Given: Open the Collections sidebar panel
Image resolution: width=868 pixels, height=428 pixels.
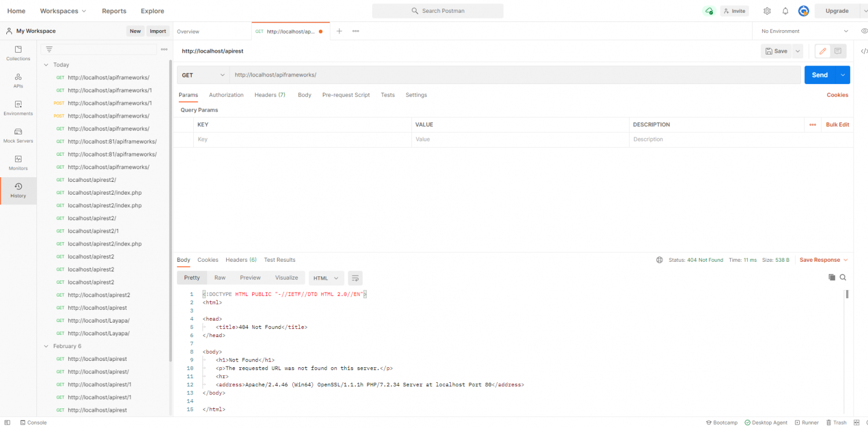Looking at the screenshot, I should [x=18, y=53].
